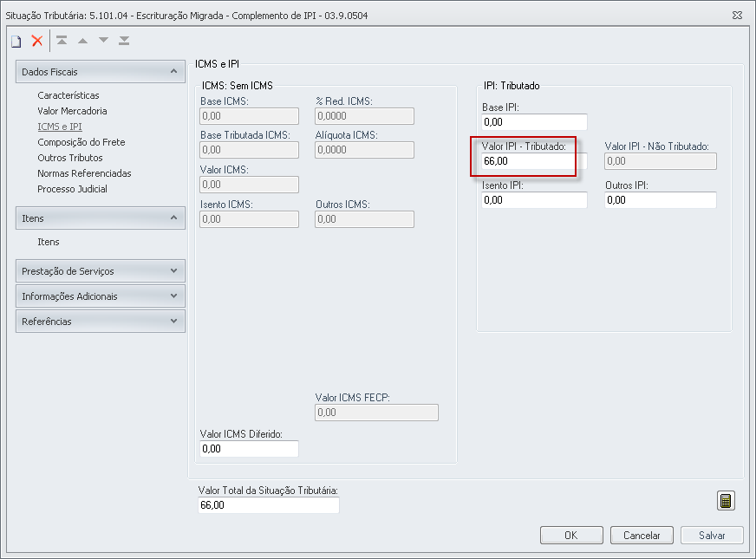Select Valor Mercadoria in the sidebar
The image size is (756, 559).
(72, 111)
